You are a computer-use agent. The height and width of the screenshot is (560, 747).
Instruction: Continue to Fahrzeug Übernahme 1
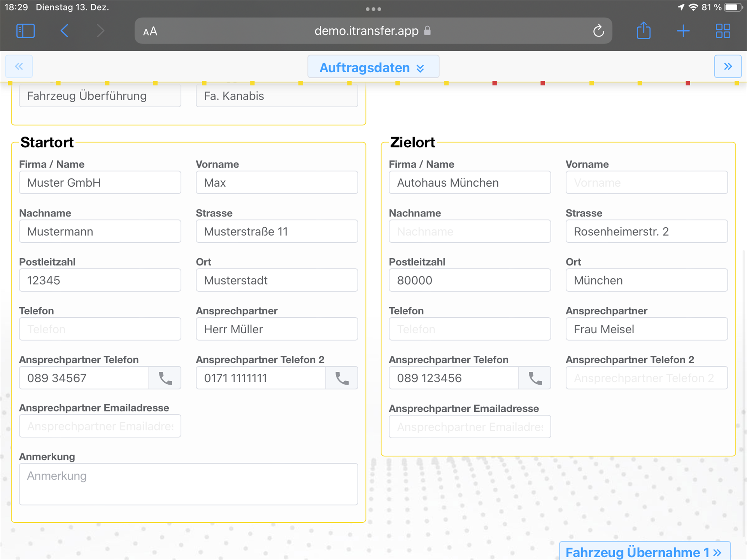coord(644,552)
